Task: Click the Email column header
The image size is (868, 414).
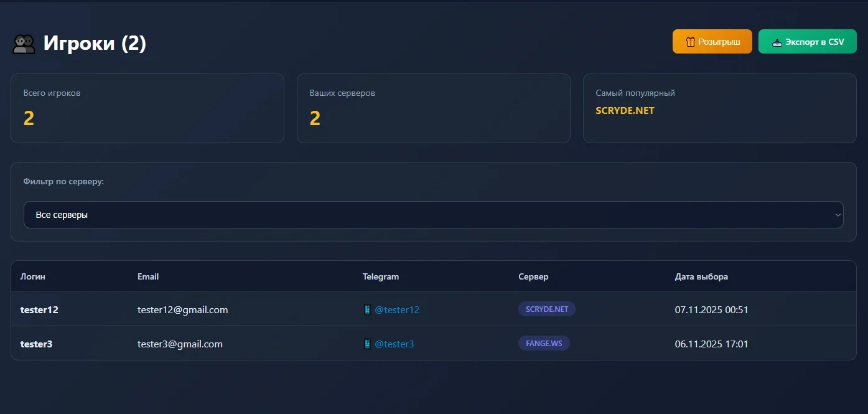Action: (x=148, y=276)
